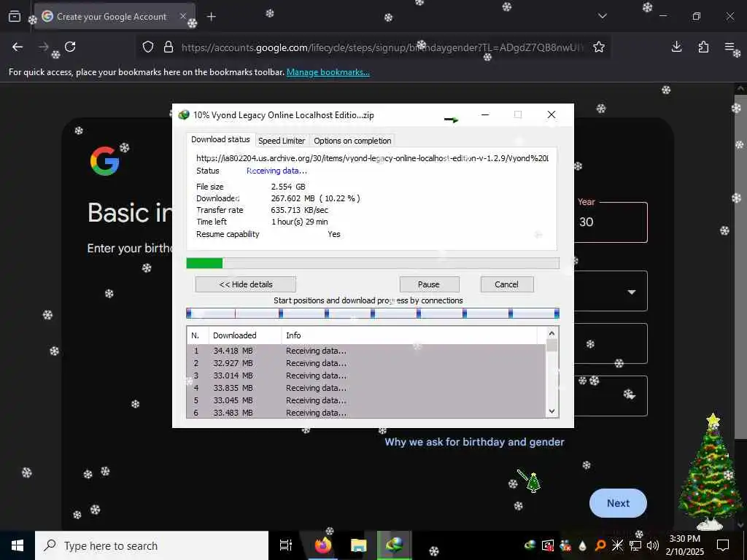Viewport: 747px width, 560px height.
Task: Go back with Firefox back arrow
Action: [18, 47]
